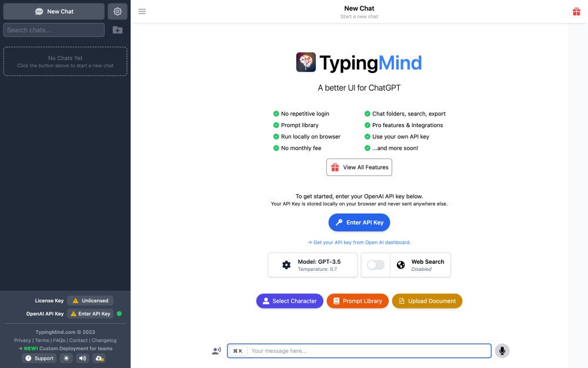Click the new chat folder icon beside search
This screenshot has height=368, width=588.
[x=118, y=29]
